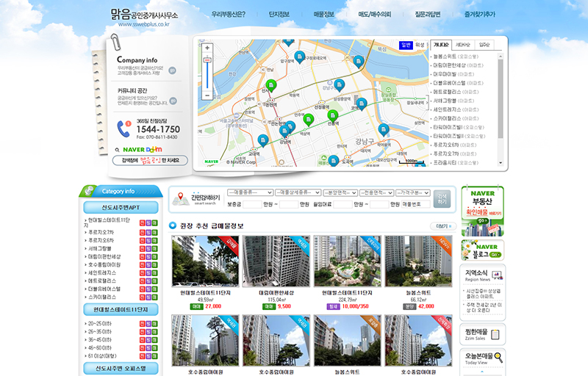Image resolution: width=588 pixels, height=376 pixels.
Task: Select the 가나다순 sort tab
Action: click(x=441, y=45)
